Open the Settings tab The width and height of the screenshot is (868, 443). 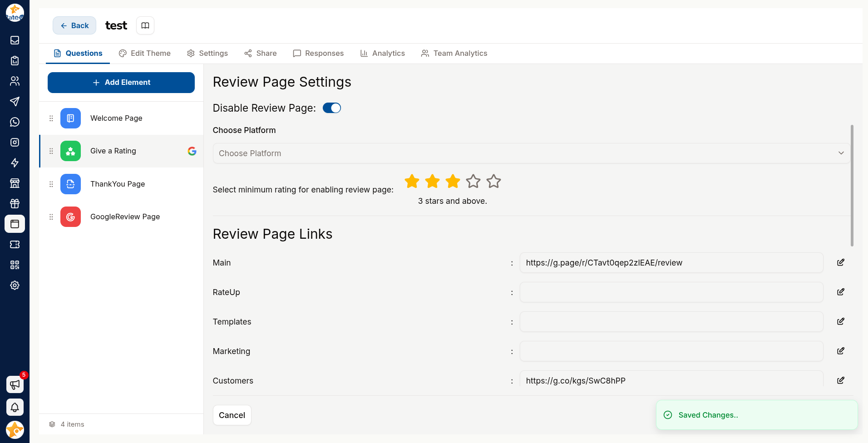(x=207, y=53)
